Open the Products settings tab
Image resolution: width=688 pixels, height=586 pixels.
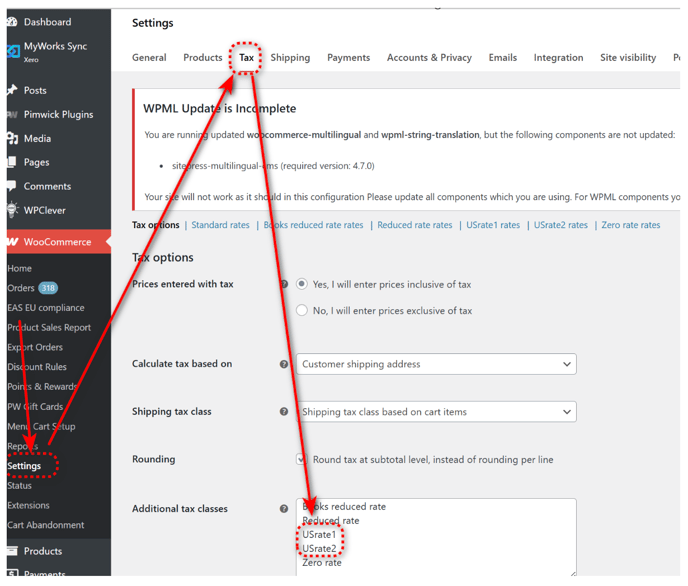click(203, 57)
